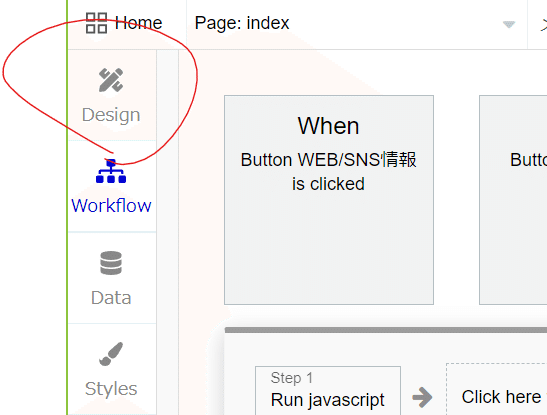547x415 pixels.
Task: Open the Styles paintbrush icon
Action: (x=111, y=354)
